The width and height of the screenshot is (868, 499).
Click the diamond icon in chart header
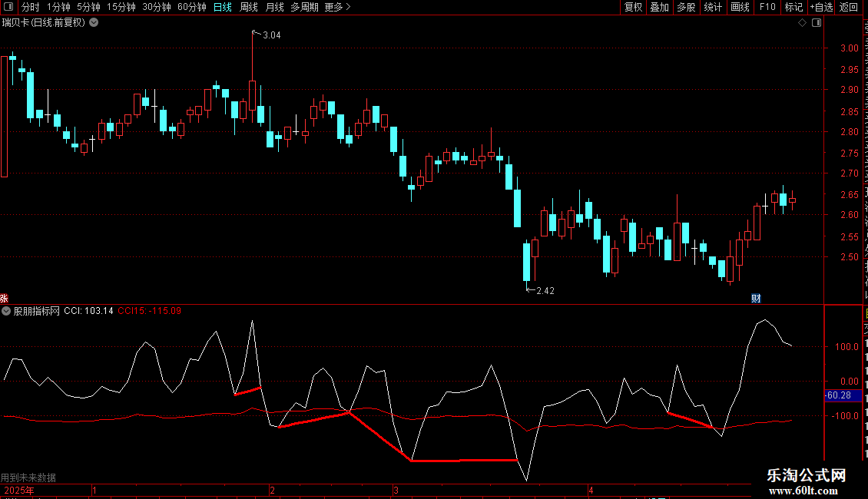[x=802, y=23]
